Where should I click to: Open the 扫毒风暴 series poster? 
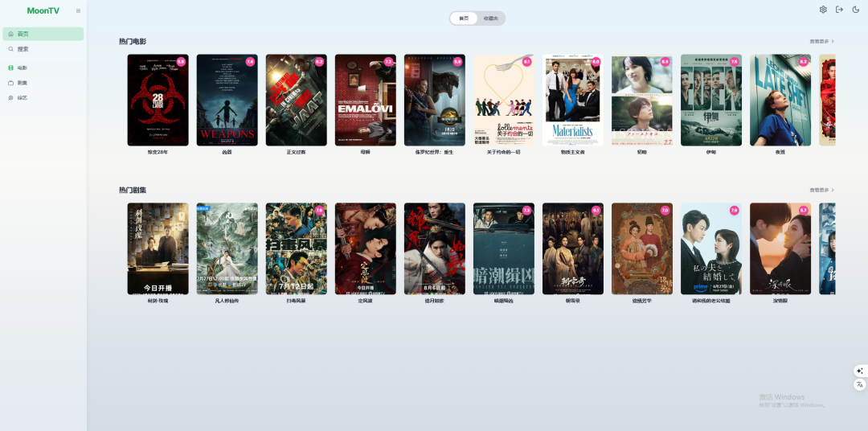point(296,248)
